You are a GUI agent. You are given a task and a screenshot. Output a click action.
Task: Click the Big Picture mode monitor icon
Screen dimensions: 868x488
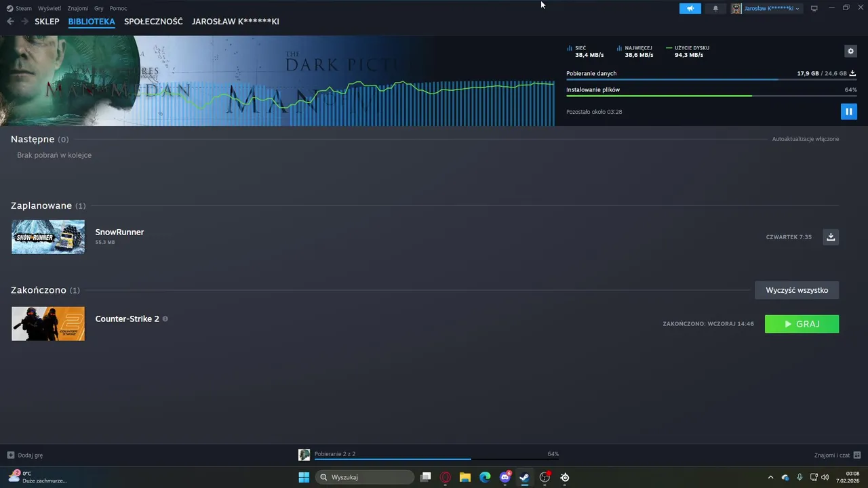pyautogui.click(x=814, y=8)
